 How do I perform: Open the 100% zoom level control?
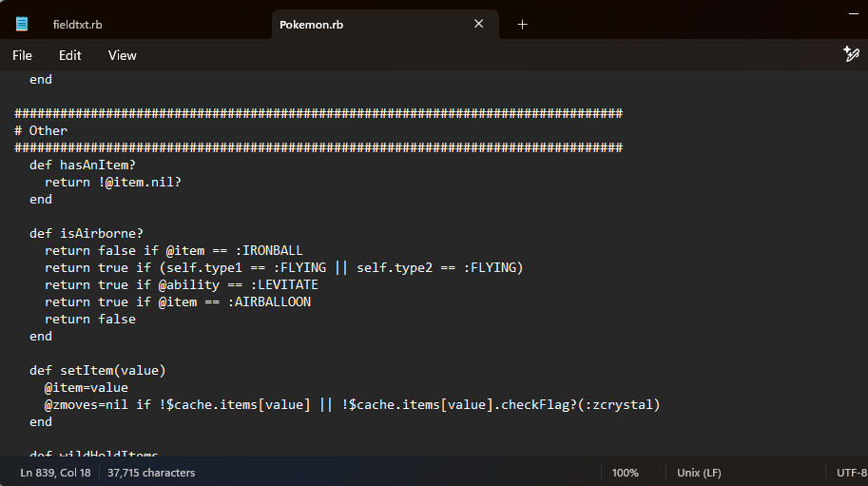click(x=625, y=473)
